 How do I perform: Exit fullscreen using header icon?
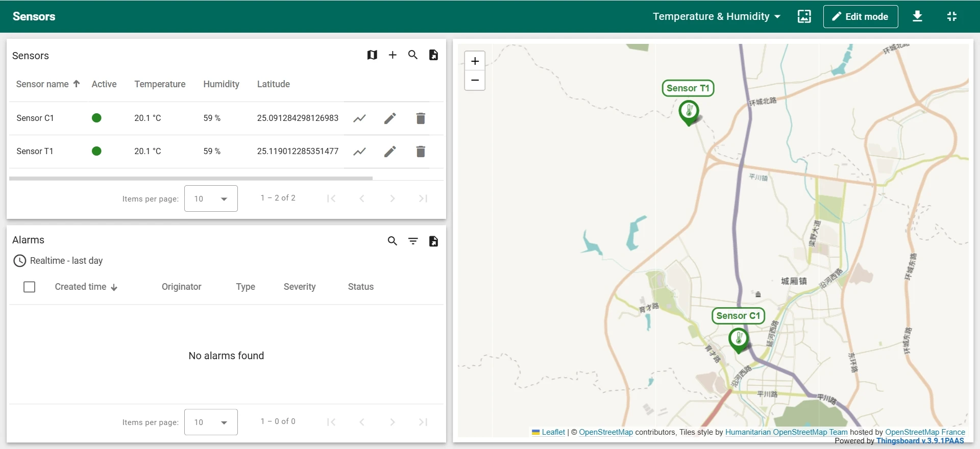[x=952, y=16]
